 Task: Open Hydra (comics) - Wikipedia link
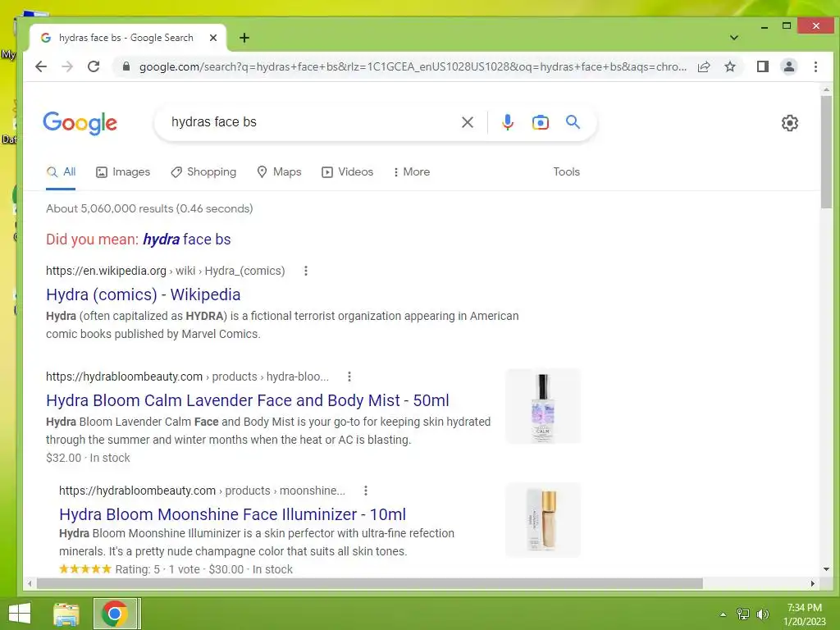tap(143, 294)
